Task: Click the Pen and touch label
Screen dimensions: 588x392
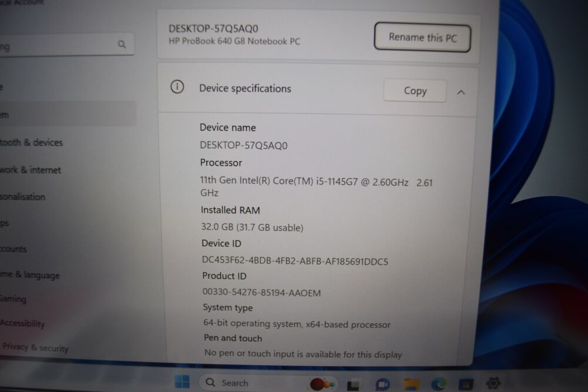Action: click(x=233, y=338)
